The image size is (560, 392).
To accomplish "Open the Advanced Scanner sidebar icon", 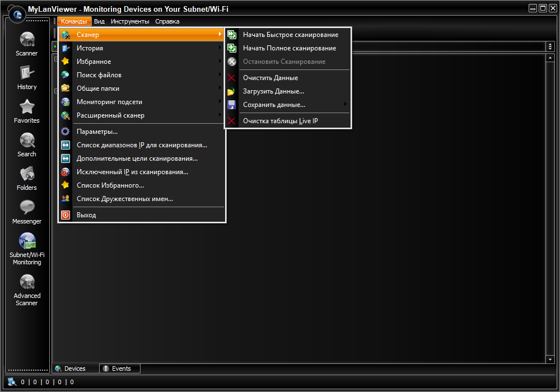I will pyautogui.click(x=27, y=282).
